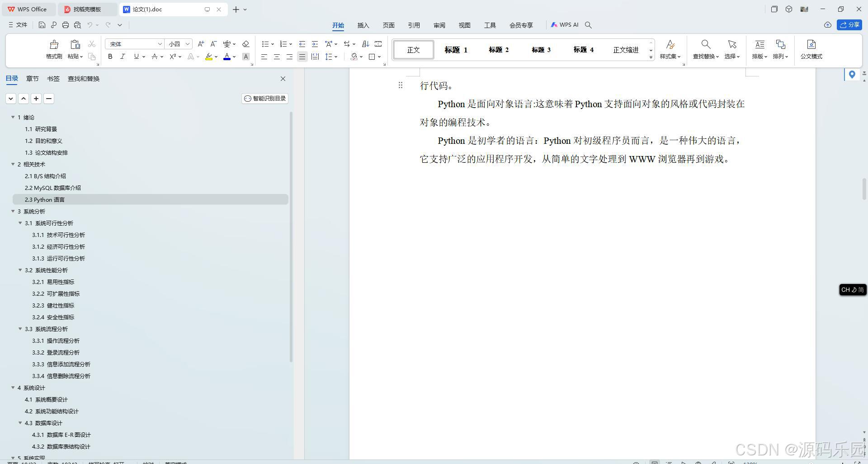Select 2.2 MySQL 数据库介绍 in outline
The height and width of the screenshot is (464, 868).
pyautogui.click(x=52, y=188)
